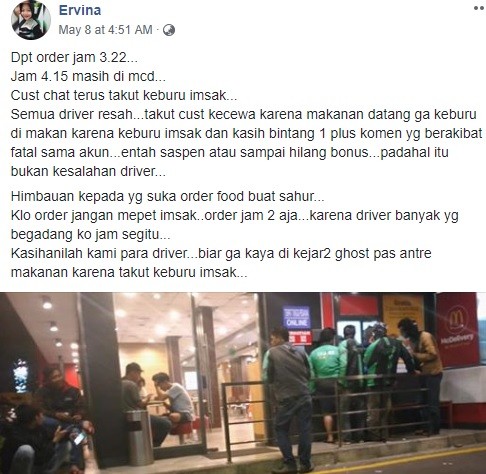
Task: Click the trash bin in the photo
Action: click(138, 437)
